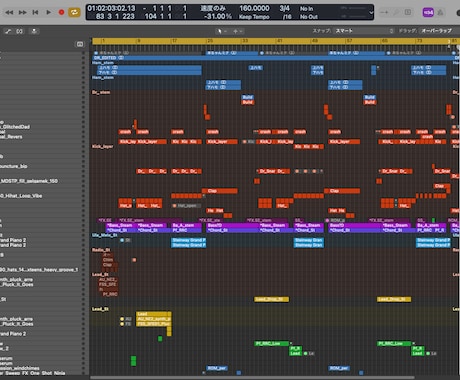The height and width of the screenshot is (380, 460).
Task: Toggle the purple count-in 1234 button
Action: tap(428, 13)
